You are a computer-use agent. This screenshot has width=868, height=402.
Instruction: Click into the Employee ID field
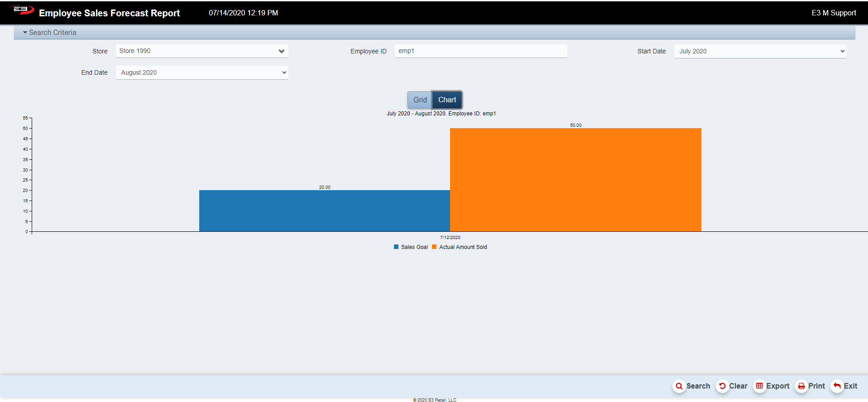480,51
